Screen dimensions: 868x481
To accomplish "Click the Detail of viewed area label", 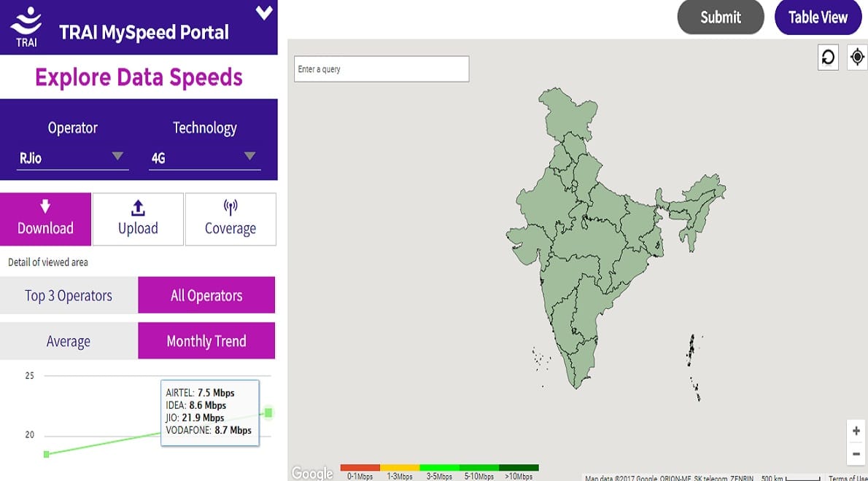I will (x=48, y=262).
